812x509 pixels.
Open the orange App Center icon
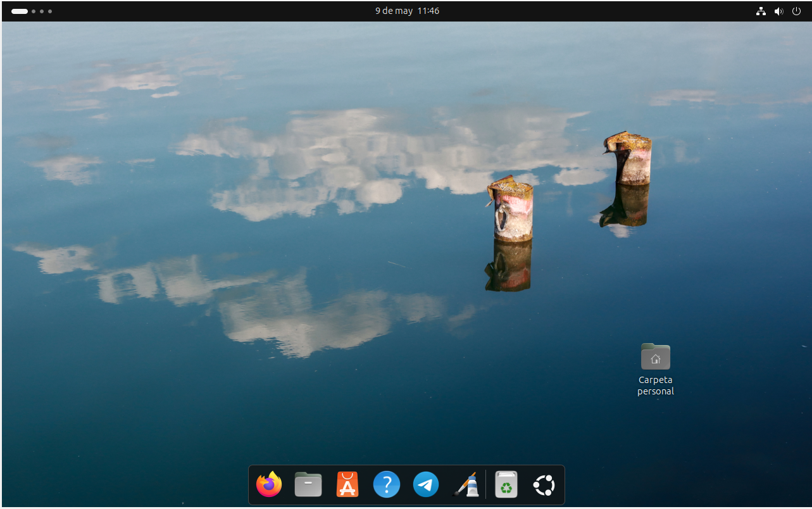[347, 486]
